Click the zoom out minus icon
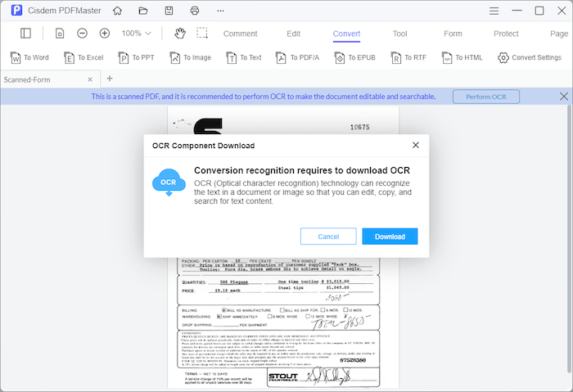 tap(83, 34)
